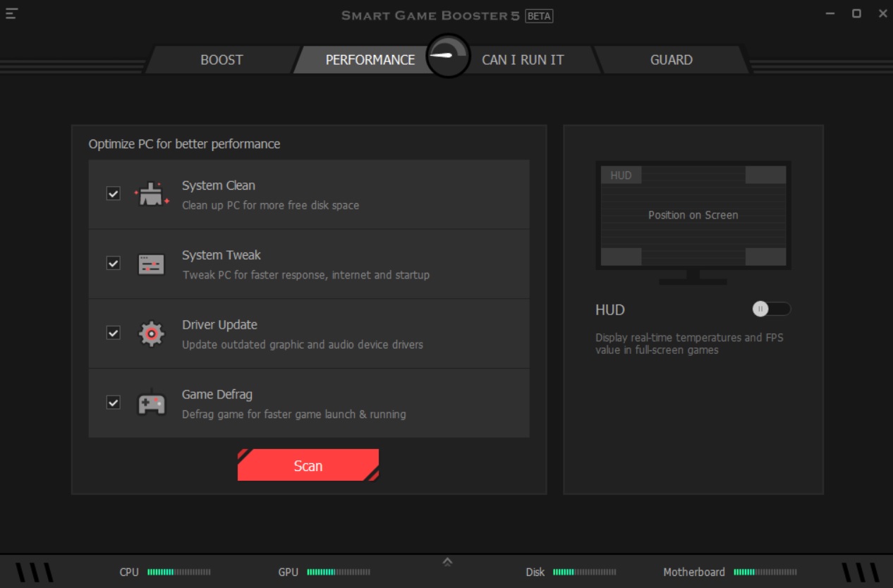Uncheck the System Clean checkbox
The width and height of the screenshot is (893, 588).
[113, 193]
